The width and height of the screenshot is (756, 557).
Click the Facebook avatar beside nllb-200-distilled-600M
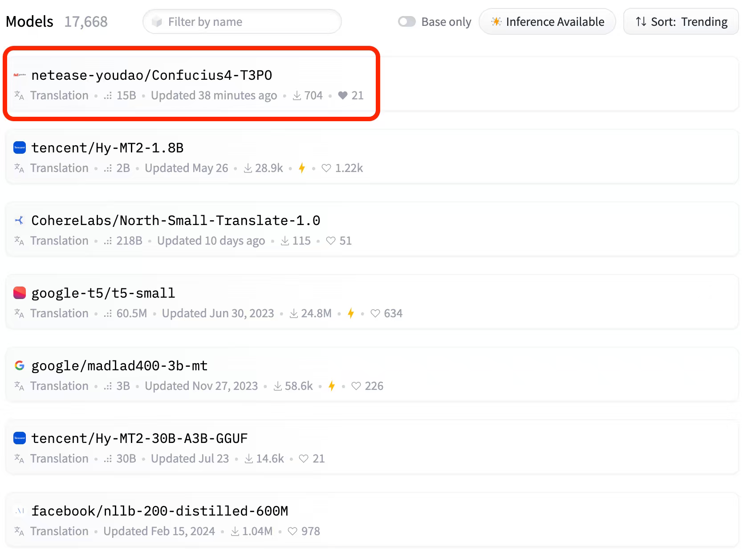point(20,511)
